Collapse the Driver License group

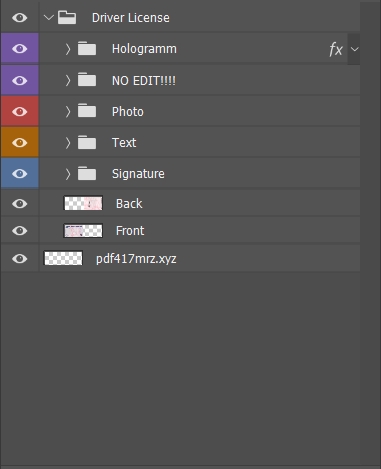pyautogui.click(x=49, y=17)
